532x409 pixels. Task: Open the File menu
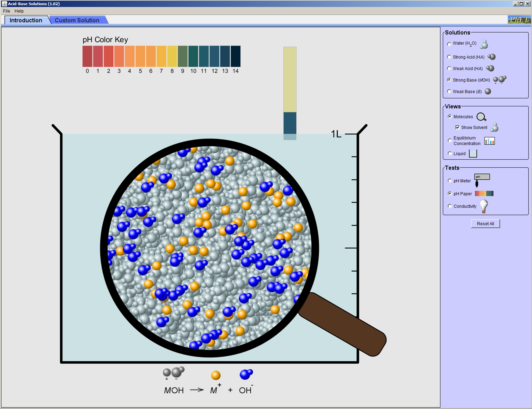pos(6,11)
